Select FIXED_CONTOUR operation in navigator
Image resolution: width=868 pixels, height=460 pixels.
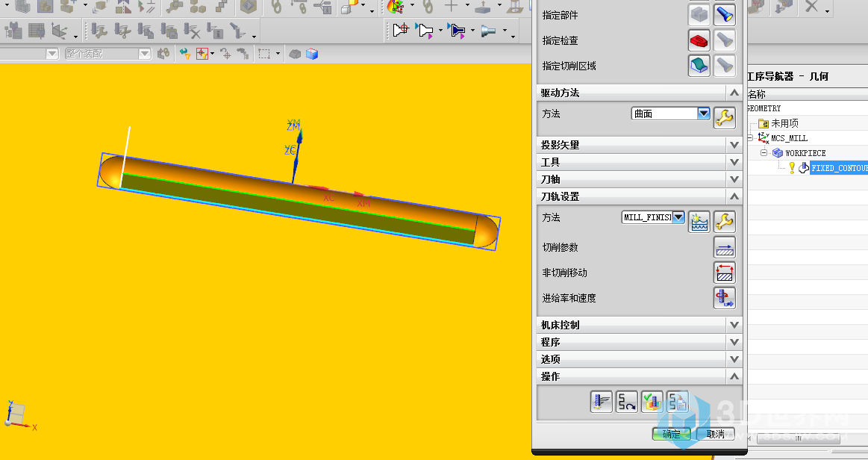(x=839, y=168)
